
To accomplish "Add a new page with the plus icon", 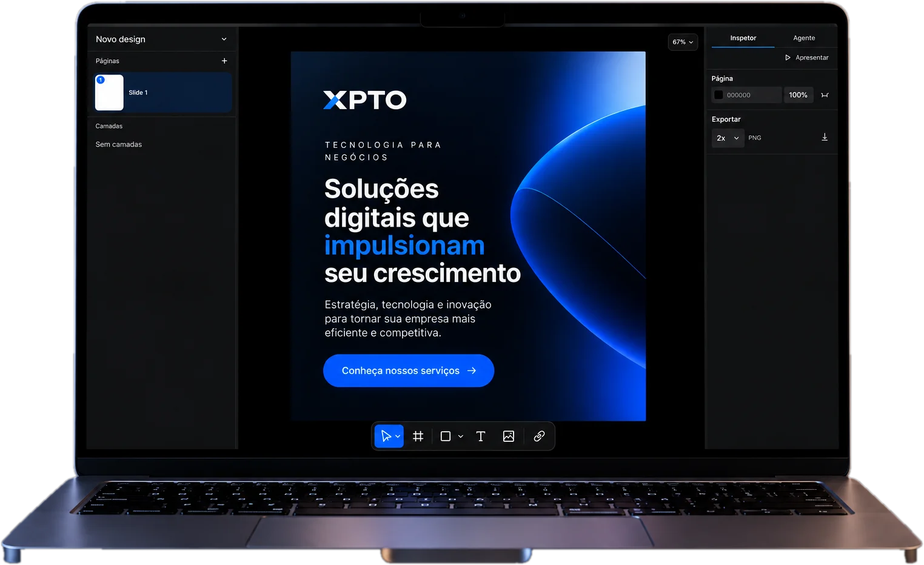I will [x=224, y=61].
